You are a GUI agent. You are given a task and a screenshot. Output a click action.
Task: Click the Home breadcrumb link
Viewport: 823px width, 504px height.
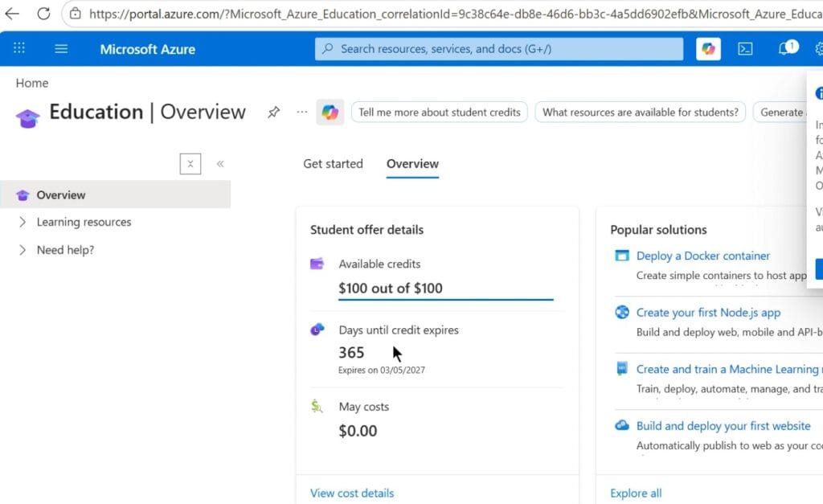click(32, 83)
